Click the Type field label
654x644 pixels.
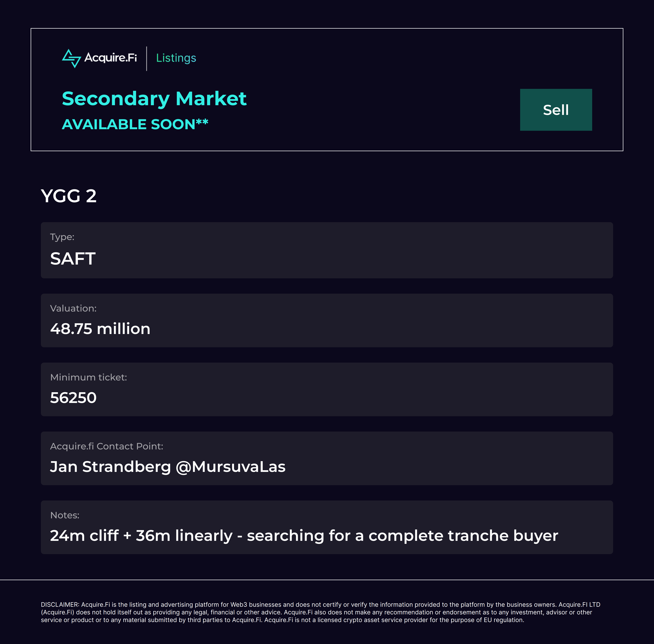pyautogui.click(x=62, y=237)
